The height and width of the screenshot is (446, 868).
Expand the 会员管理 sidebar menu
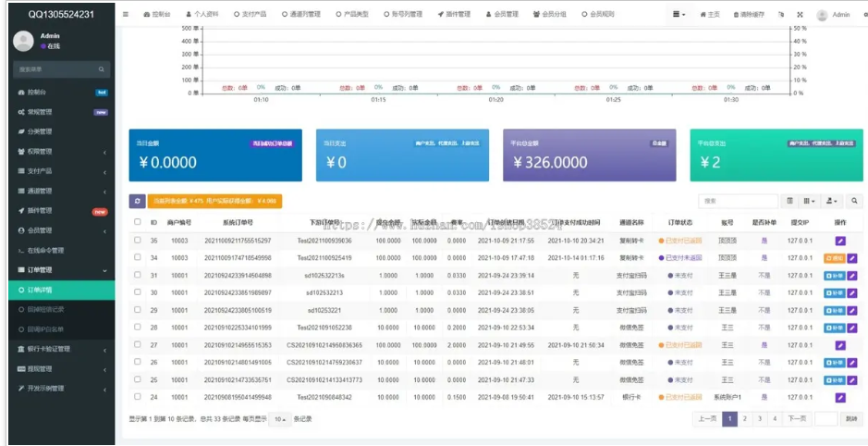[57, 230]
